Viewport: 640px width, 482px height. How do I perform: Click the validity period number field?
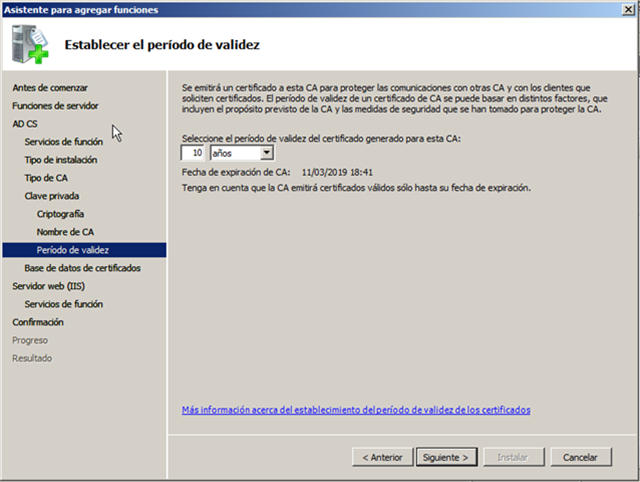tap(194, 153)
